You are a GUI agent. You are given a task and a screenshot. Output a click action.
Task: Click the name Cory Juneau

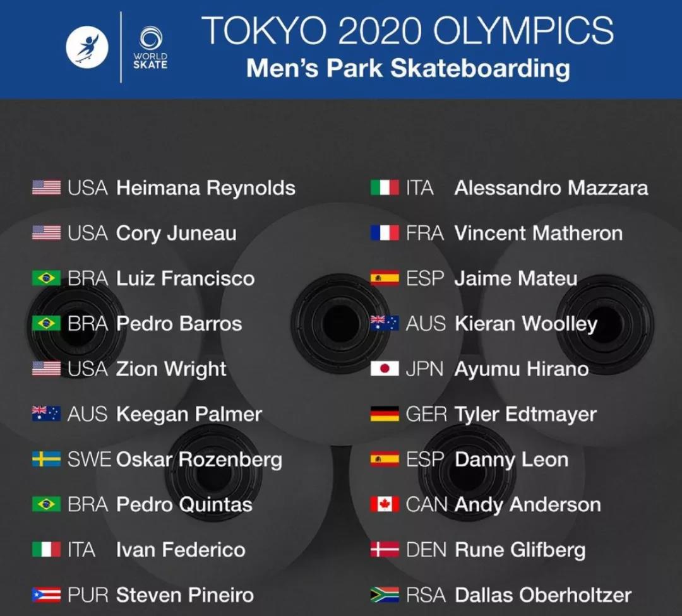coord(176,234)
